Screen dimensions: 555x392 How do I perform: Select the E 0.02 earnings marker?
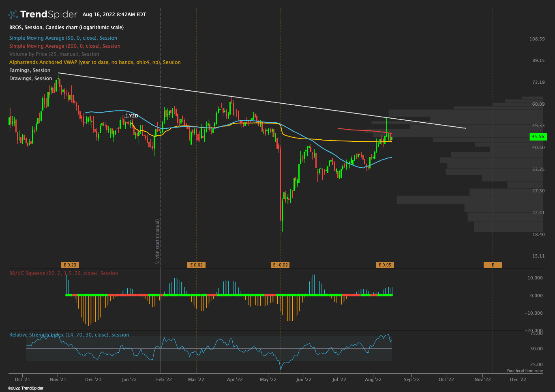(196, 265)
